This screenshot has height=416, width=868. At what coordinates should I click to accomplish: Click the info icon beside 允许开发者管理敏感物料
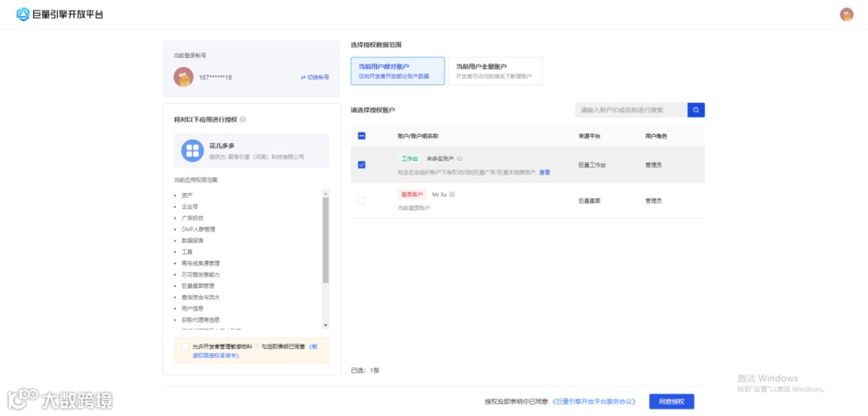coord(256,346)
